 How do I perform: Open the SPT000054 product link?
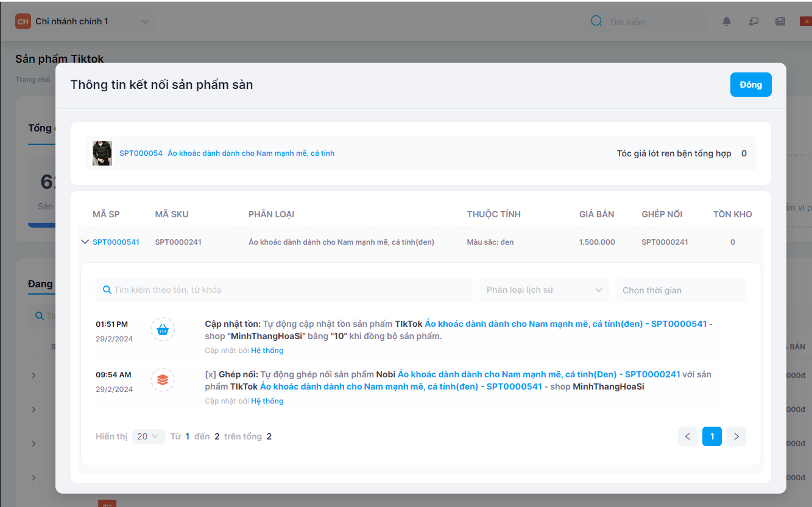[x=141, y=153]
